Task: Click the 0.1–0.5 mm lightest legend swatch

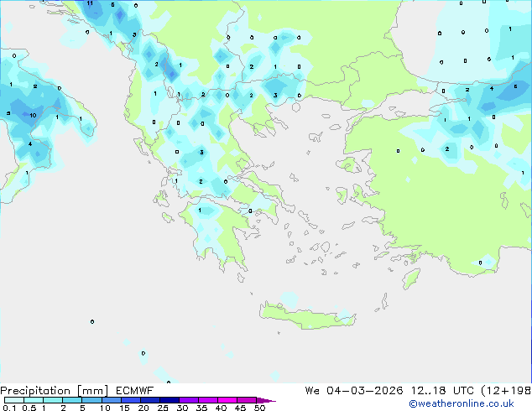Action: (x=13, y=400)
